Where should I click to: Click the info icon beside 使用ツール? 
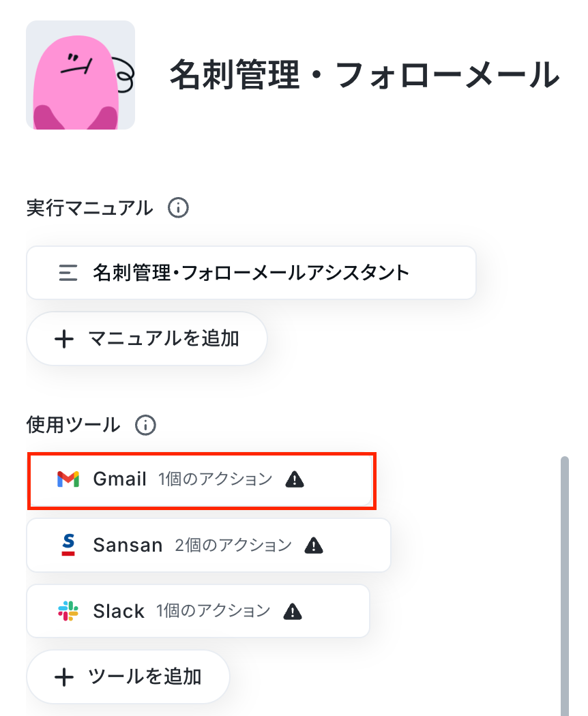[x=145, y=425]
